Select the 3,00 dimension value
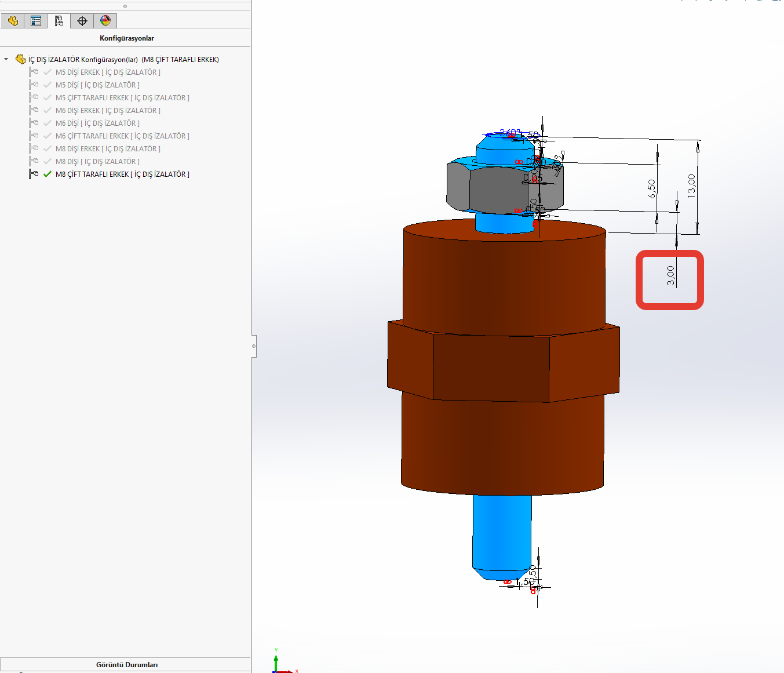Screen dimensions: 784x673 pyautogui.click(x=670, y=275)
